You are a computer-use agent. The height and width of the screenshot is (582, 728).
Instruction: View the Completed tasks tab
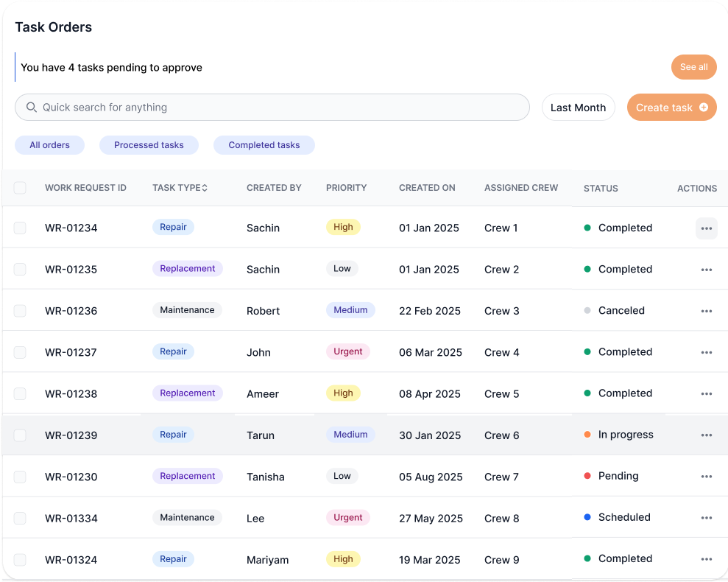(x=264, y=145)
